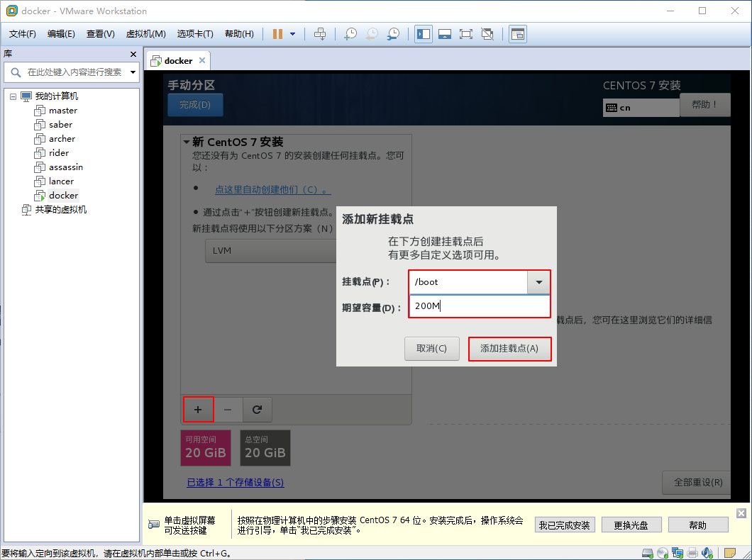
Task: Open the CD/DVD device status icon
Action: point(663,552)
